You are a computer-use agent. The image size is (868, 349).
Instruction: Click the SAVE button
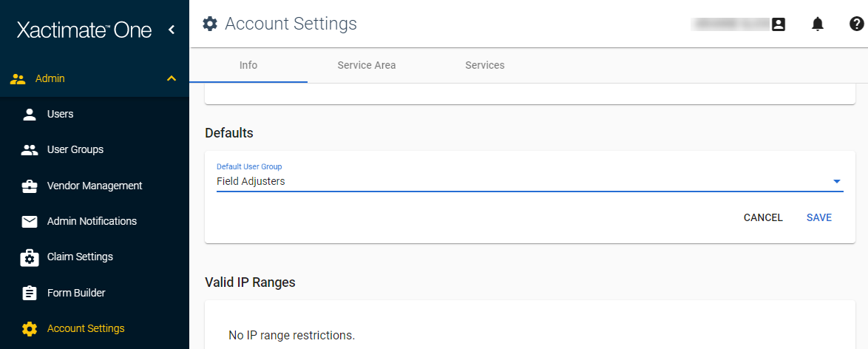pos(819,217)
